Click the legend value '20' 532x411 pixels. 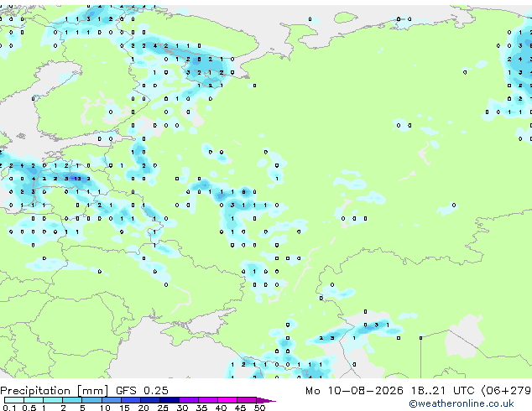143,408
